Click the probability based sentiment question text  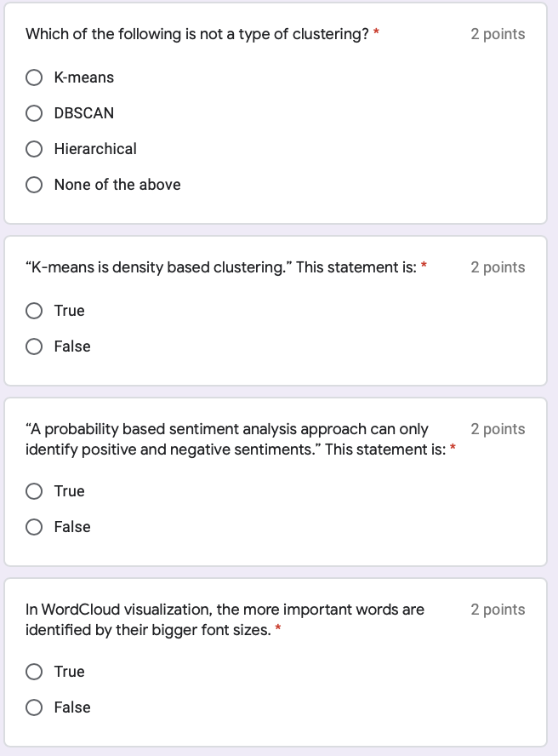pos(236,439)
